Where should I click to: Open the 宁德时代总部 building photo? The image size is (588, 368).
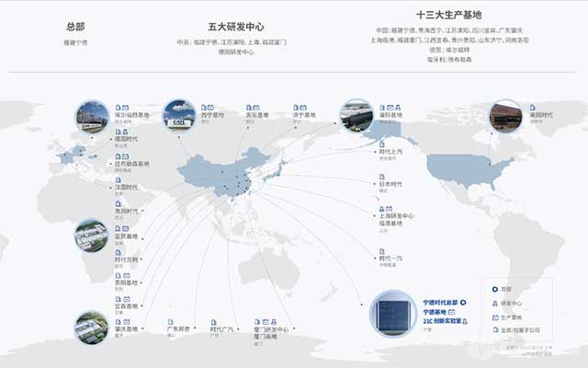pos(393,314)
